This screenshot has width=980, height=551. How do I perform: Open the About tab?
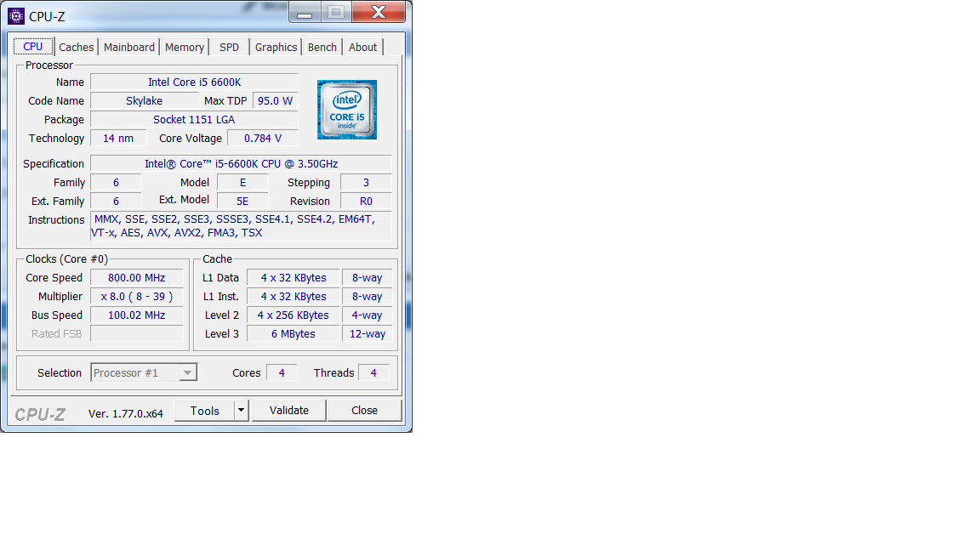pos(363,47)
